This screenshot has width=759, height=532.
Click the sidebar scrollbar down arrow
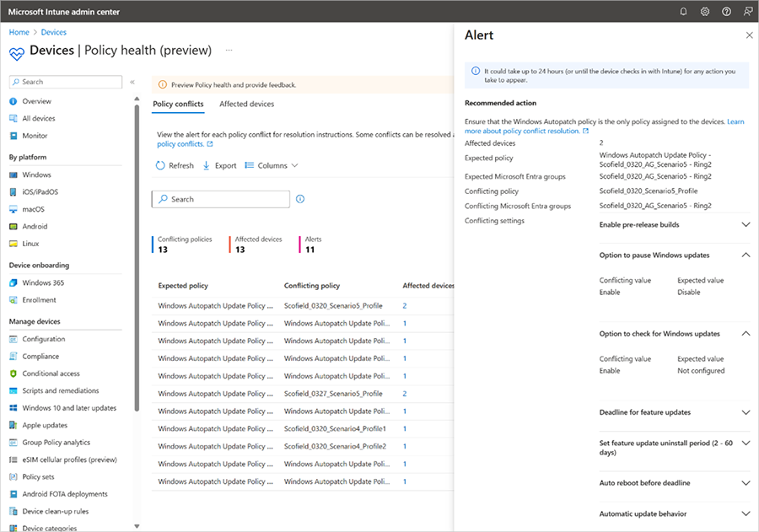(137, 526)
